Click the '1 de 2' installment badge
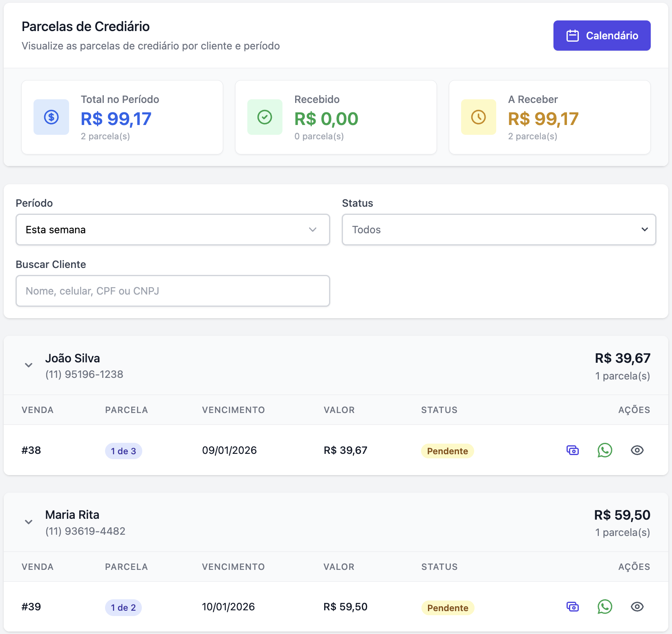 tap(123, 607)
